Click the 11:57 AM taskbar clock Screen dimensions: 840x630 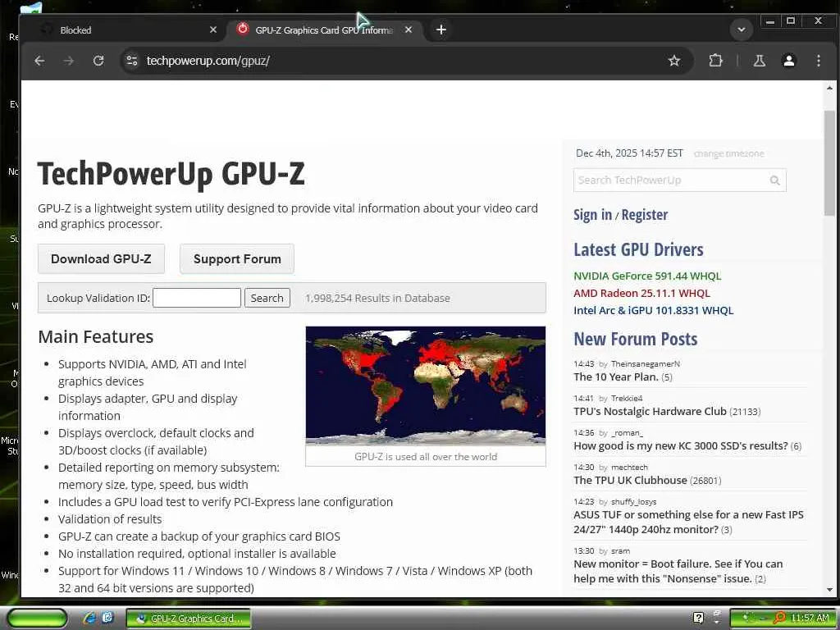point(810,619)
